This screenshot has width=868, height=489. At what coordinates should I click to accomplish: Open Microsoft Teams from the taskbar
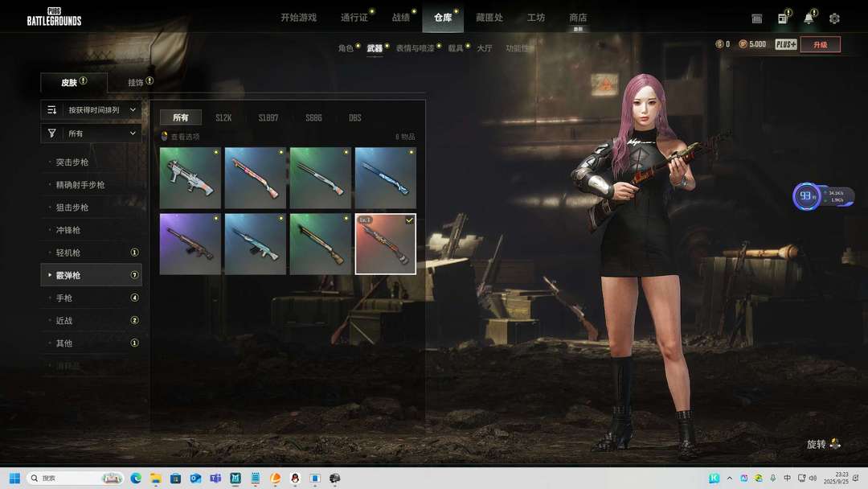click(215, 478)
